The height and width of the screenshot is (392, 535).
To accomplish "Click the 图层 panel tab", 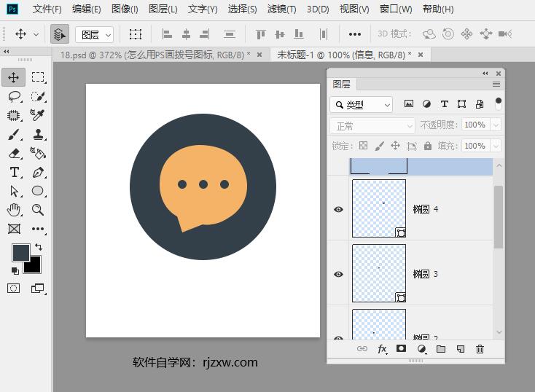I will click(x=341, y=84).
